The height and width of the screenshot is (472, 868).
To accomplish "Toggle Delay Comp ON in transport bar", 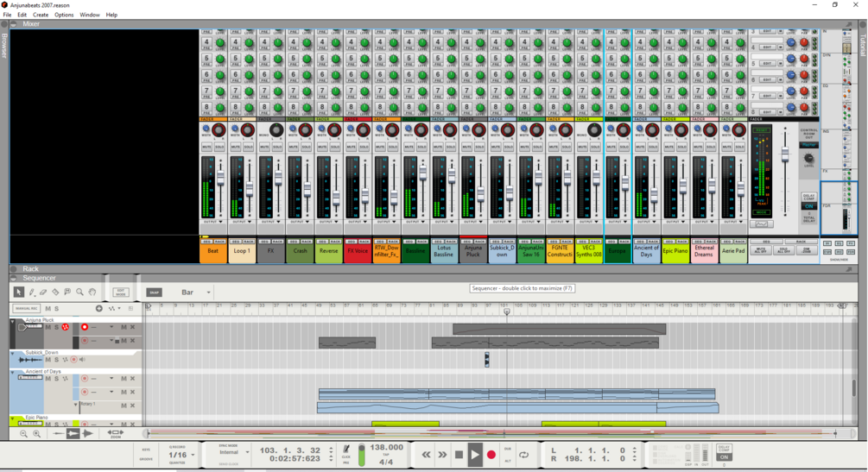I will 724,457.
